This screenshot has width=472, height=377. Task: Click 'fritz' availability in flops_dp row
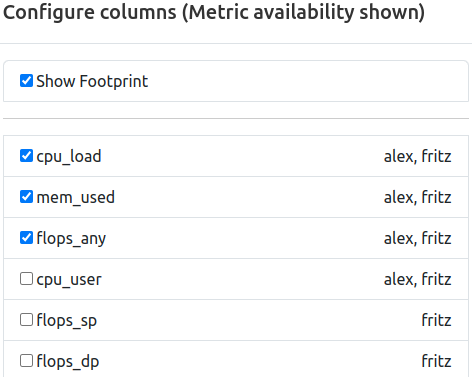click(436, 361)
